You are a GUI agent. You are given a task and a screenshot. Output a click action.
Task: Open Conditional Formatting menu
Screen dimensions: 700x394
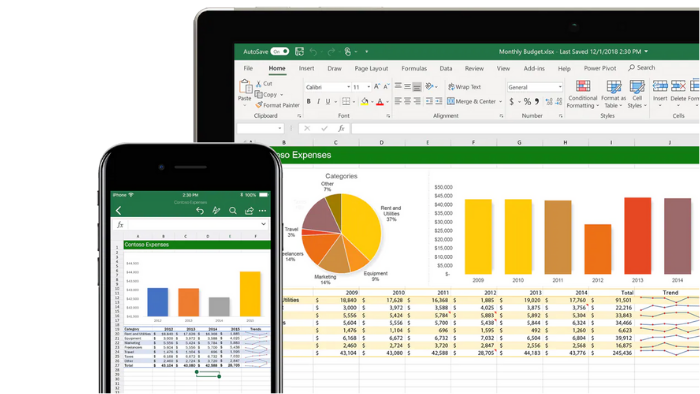(582, 94)
